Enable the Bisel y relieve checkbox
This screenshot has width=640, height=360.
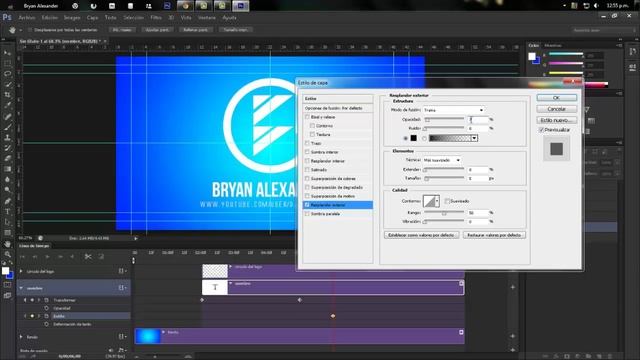tap(307, 117)
